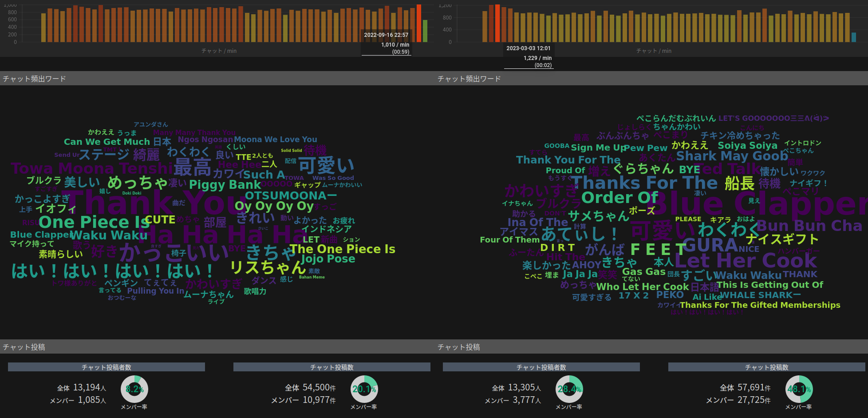Image resolution: width=868 pixels, height=418 pixels.
Task: Click "Thanks For The Gifted Memberships" phrase
Action: (x=760, y=305)
